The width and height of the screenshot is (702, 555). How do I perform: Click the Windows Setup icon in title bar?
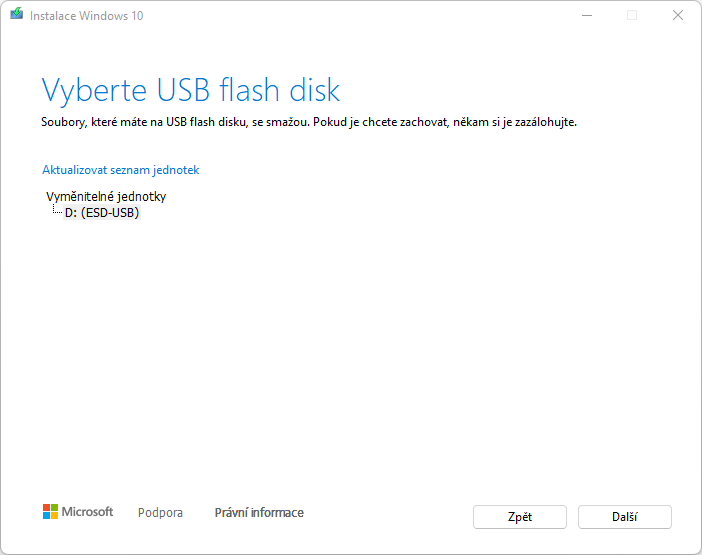[x=17, y=15]
